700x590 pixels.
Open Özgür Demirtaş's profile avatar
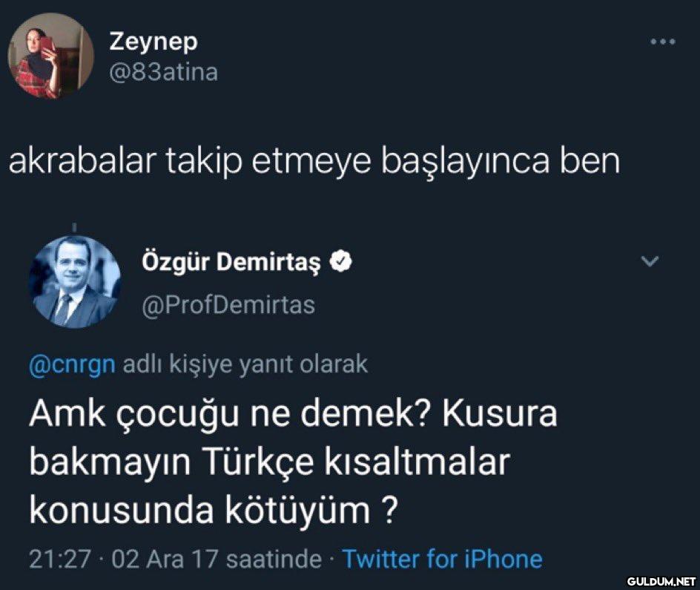(x=75, y=282)
